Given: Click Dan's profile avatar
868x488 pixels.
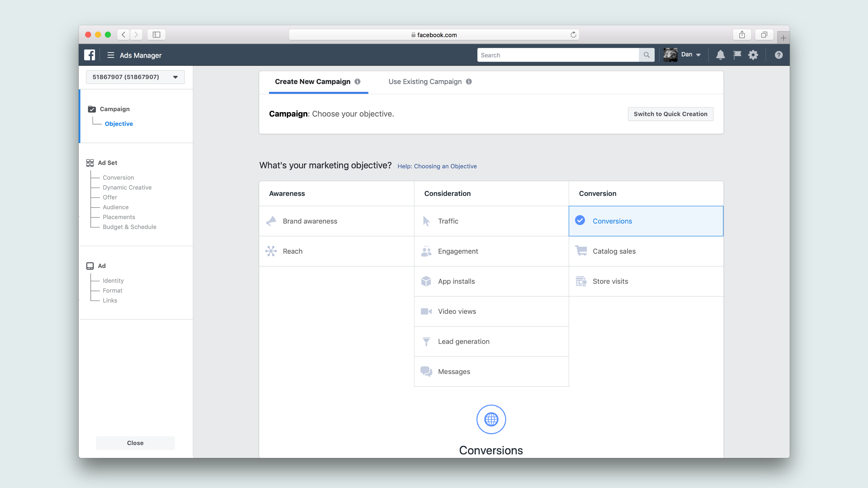Looking at the screenshot, I should [670, 55].
